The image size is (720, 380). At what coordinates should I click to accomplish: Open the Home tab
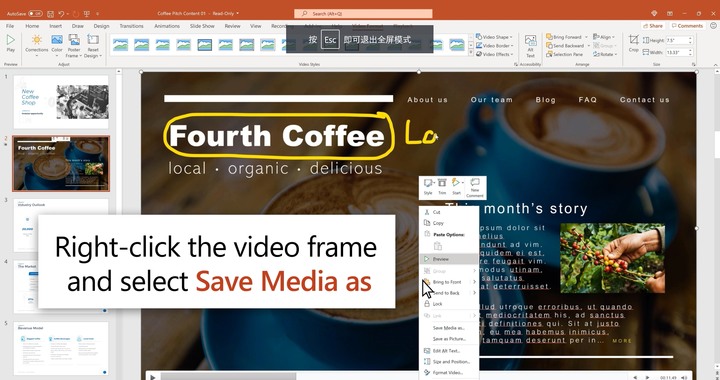pos(32,26)
